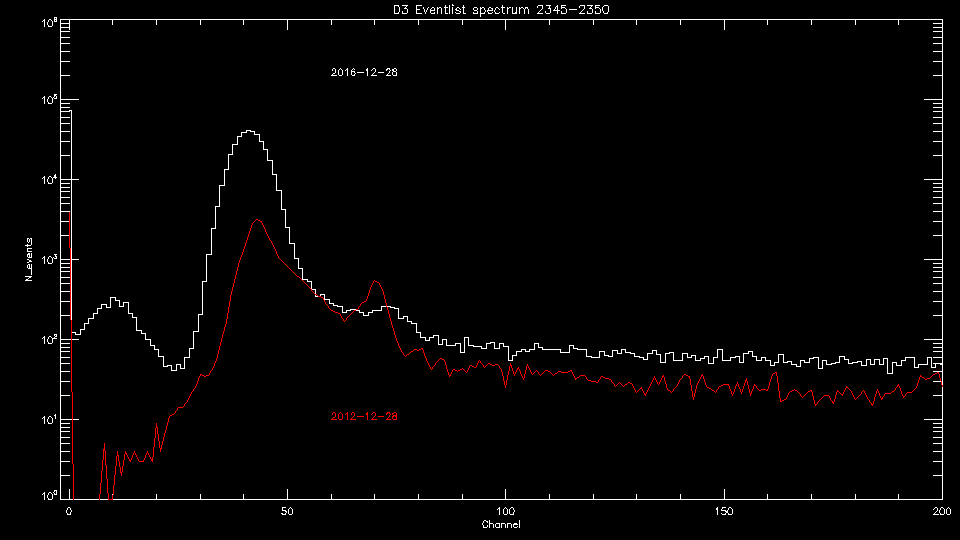
Task: Click the x-axis tick label '50'
Action: 287,511
